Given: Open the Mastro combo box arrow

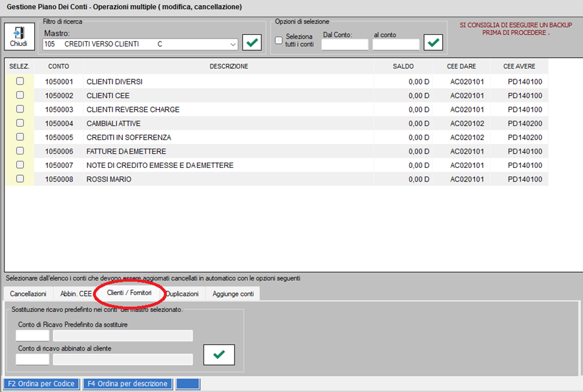Looking at the screenshot, I should pos(233,44).
